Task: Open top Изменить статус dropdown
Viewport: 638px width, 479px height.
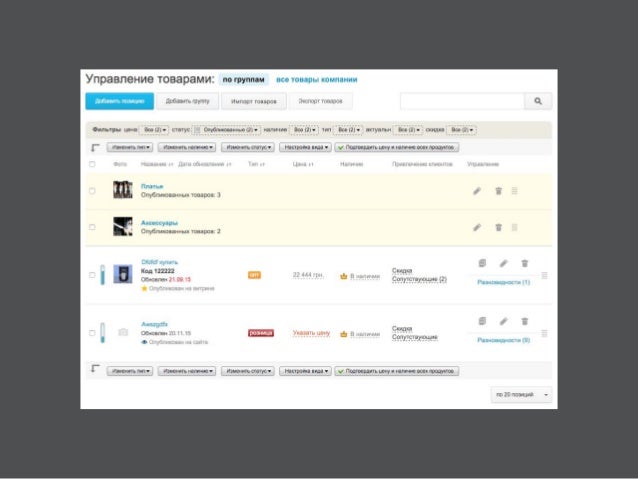Action: point(248,147)
